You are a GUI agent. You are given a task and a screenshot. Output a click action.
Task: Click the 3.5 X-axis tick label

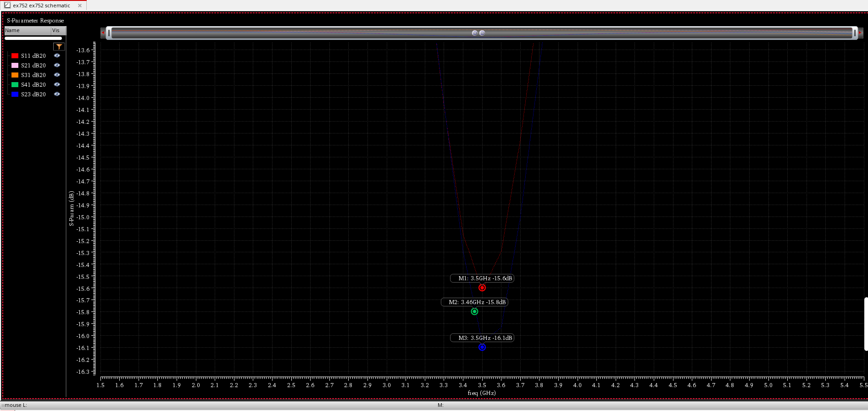[482, 385]
